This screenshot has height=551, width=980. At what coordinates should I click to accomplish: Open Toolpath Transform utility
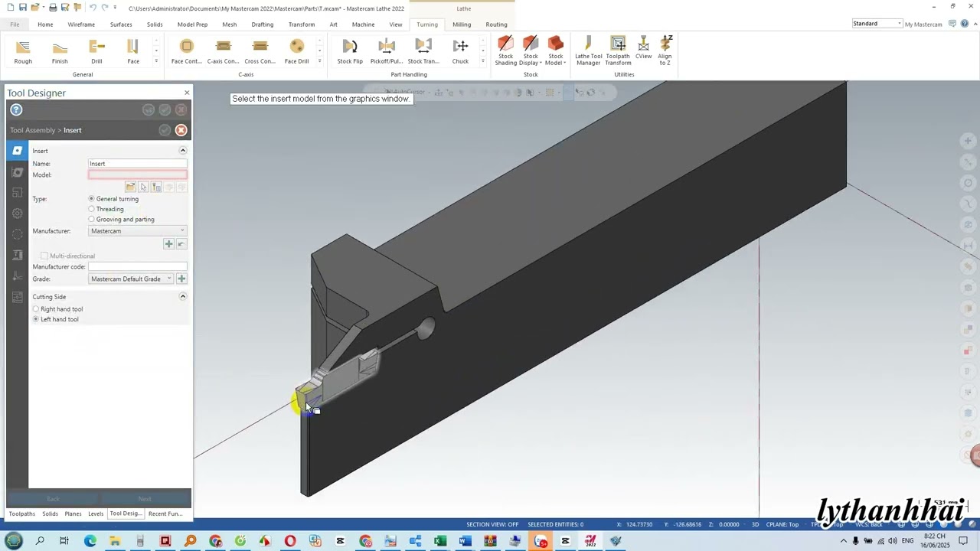(x=618, y=51)
